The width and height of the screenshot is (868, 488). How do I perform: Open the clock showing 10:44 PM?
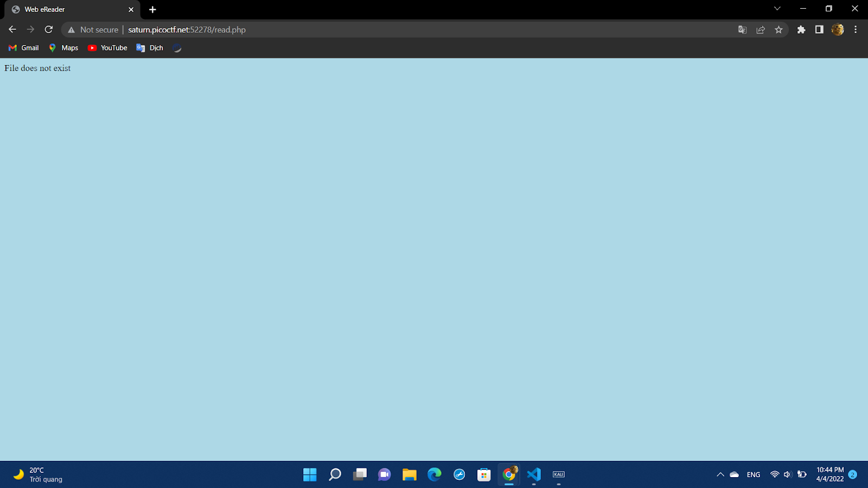[x=830, y=474]
